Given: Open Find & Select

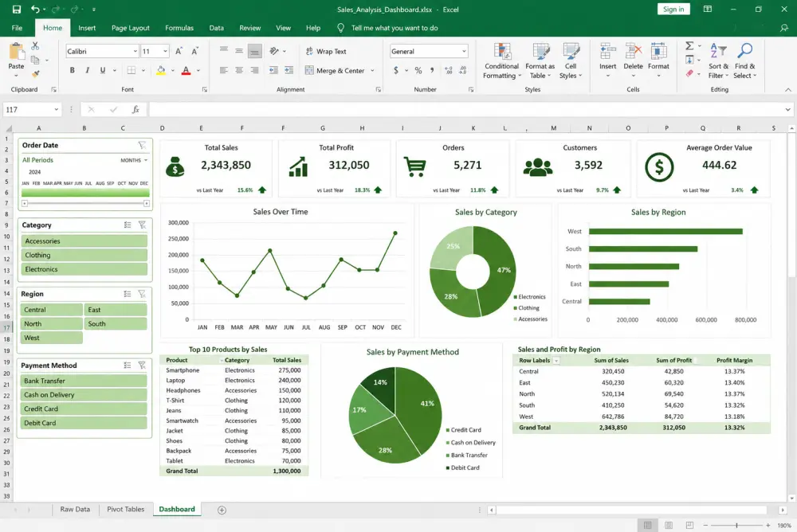Looking at the screenshot, I should 745,61.
